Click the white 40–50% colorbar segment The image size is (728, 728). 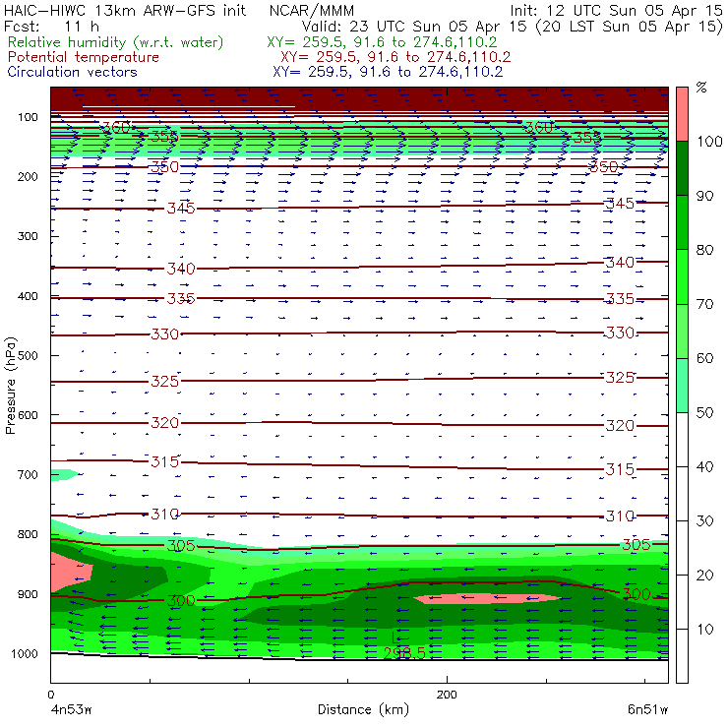pos(682,439)
